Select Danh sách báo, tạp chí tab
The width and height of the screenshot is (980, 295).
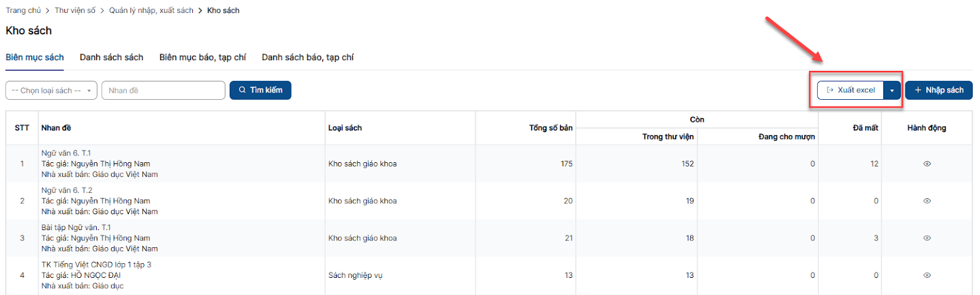307,58
